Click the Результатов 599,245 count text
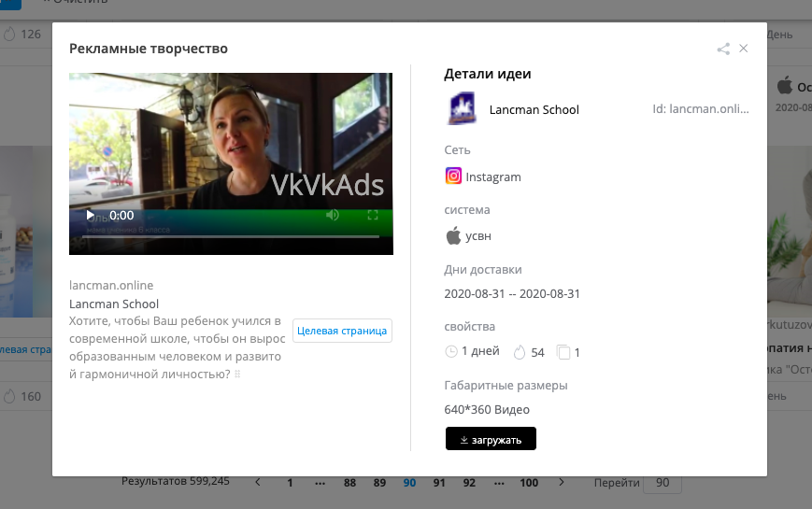 [x=176, y=481]
